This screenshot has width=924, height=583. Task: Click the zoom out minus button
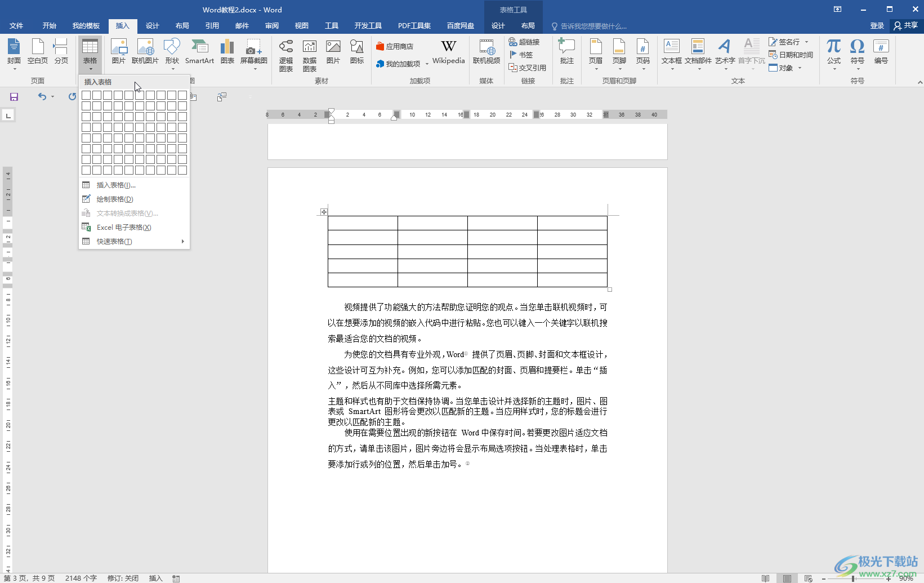coord(824,578)
